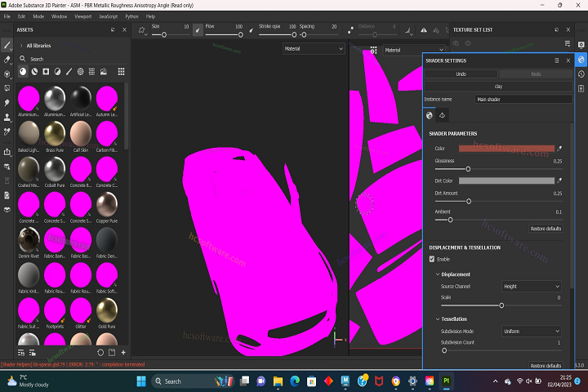Image resolution: width=588 pixels, height=392 pixels.
Task: Toggle the Enable displacement checkbox
Action: [432, 259]
